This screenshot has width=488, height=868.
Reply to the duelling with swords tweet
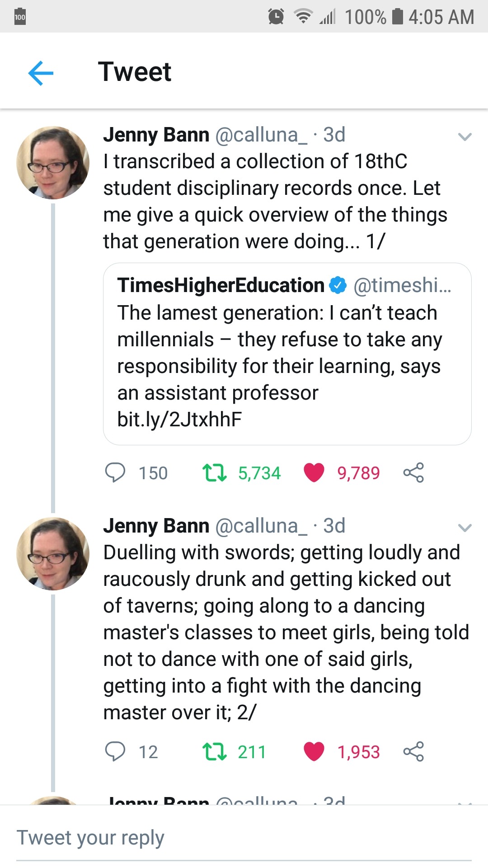point(115,751)
